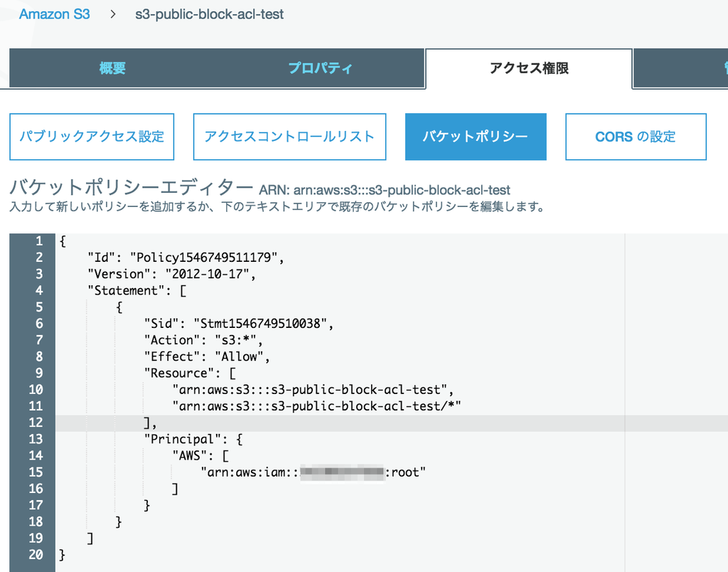Open パブリックアクセス設定 section
This screenshot has width=728, height=572.
91,136
